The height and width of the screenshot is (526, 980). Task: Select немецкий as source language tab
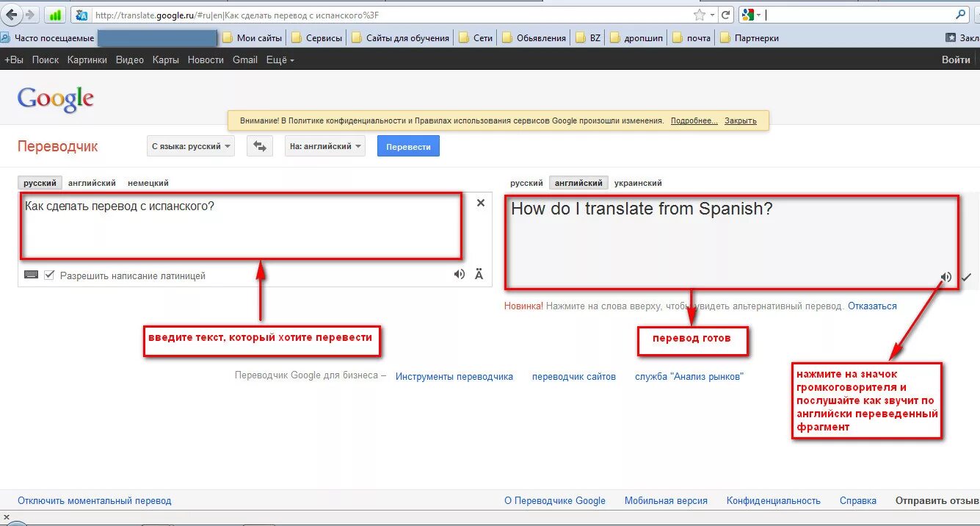148,183
